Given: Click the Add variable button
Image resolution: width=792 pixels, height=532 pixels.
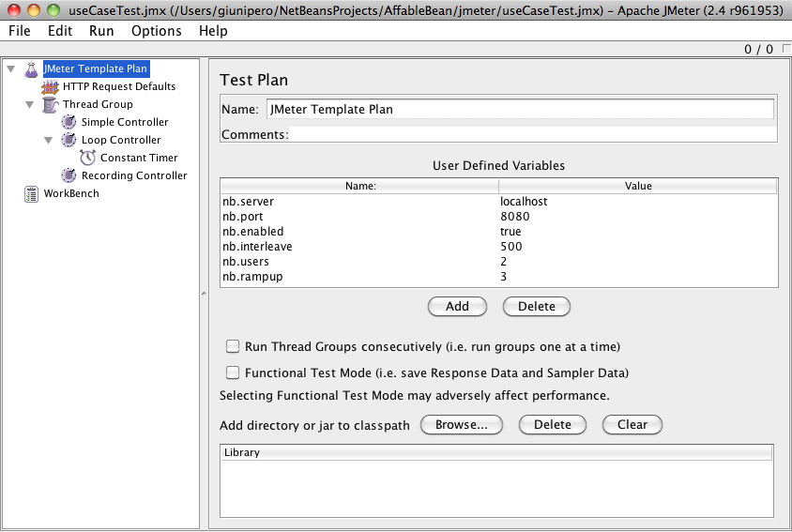Looking at the screenshot, I should pyautogui.click(x=457, y=306).
